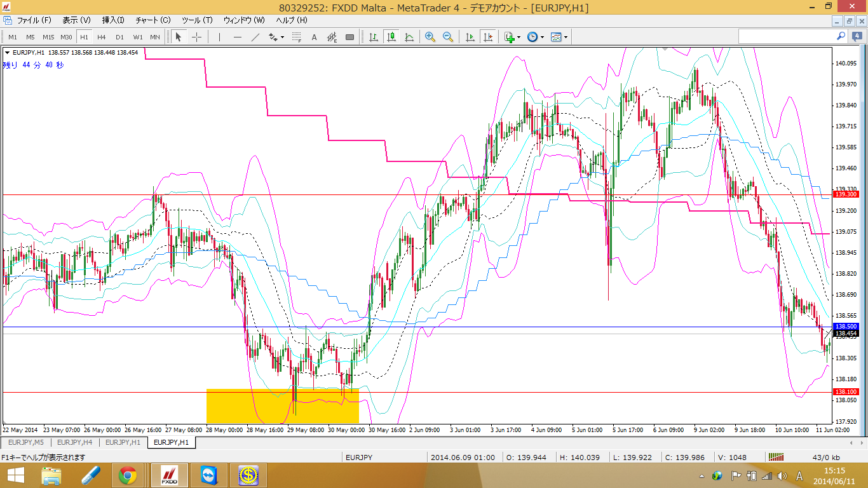Open the ウィンドウ (W) menu
The height and width of the screenshot is (488, 868).
click(244, 20)
